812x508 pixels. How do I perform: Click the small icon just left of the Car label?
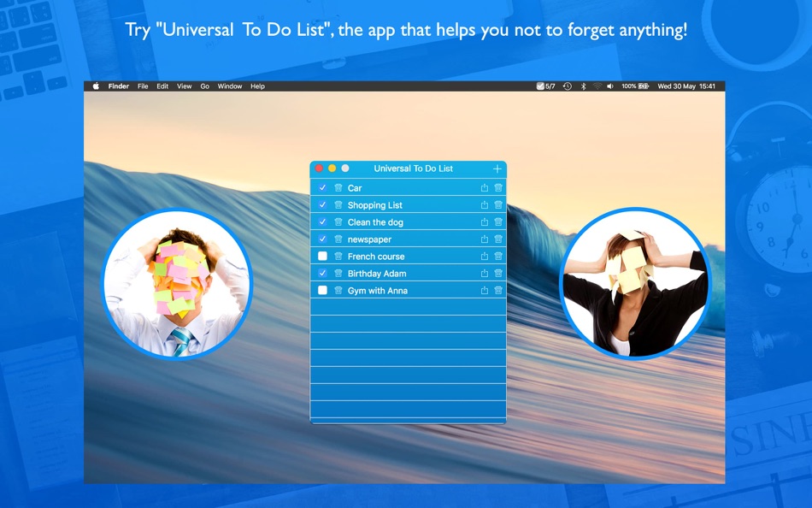click(338, 187)
